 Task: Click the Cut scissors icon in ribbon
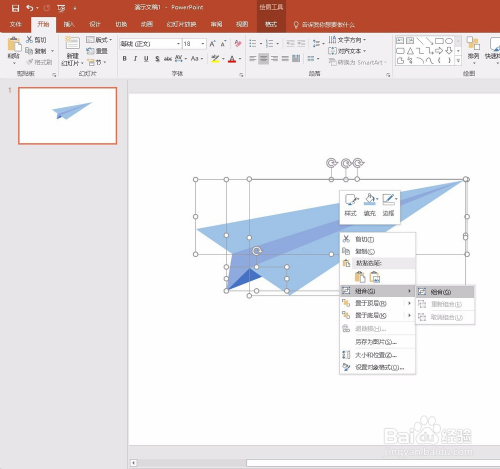29,40
